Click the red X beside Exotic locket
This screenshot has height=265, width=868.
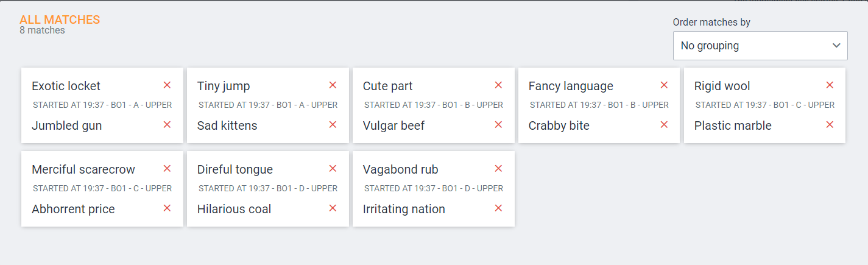click(168, 85)
